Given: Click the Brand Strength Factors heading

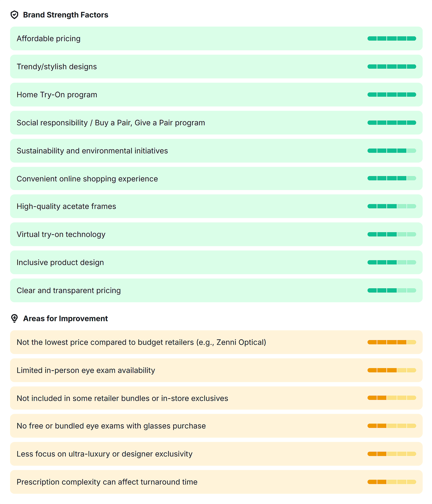Looking at the screenshot, I should [65, 15].
